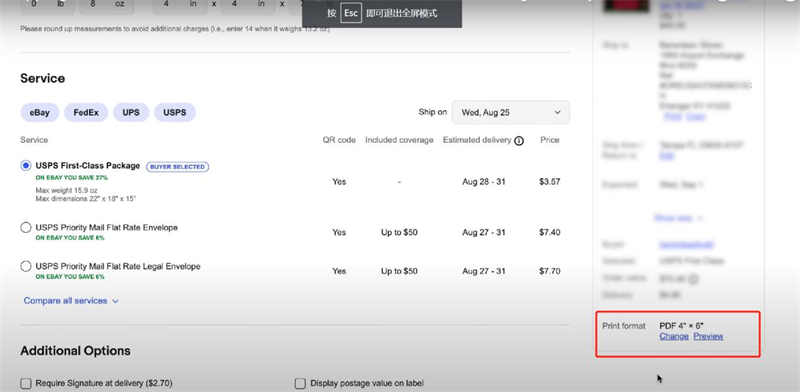
Task: Tick Require Signature at delivery checkbox
Action: pyautogui.click(x=26, y=383)
